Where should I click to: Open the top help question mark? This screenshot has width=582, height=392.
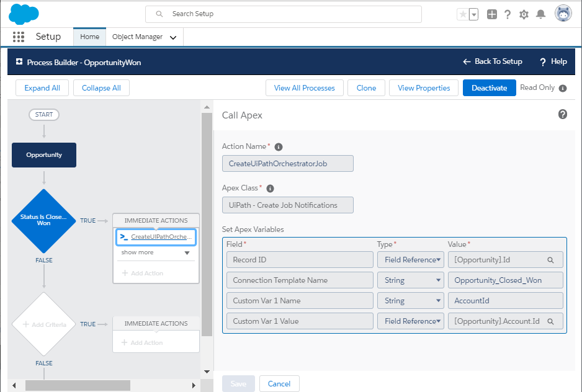(508, 13)
